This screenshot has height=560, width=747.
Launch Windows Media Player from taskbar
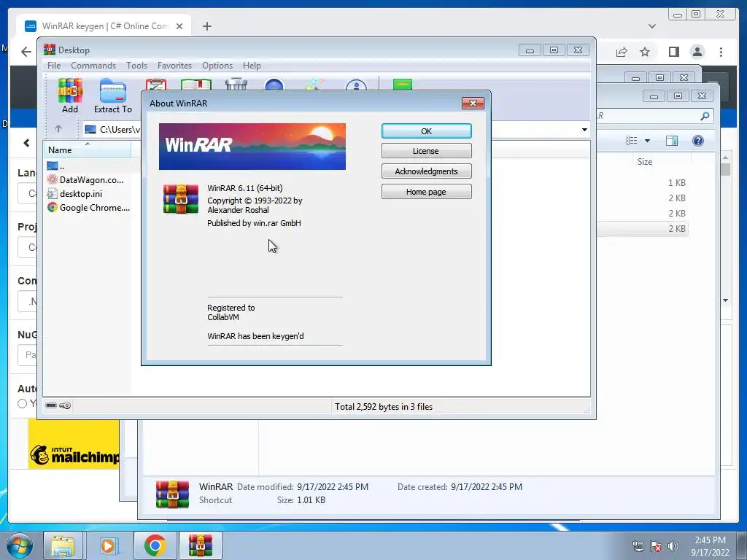(108, 545)
